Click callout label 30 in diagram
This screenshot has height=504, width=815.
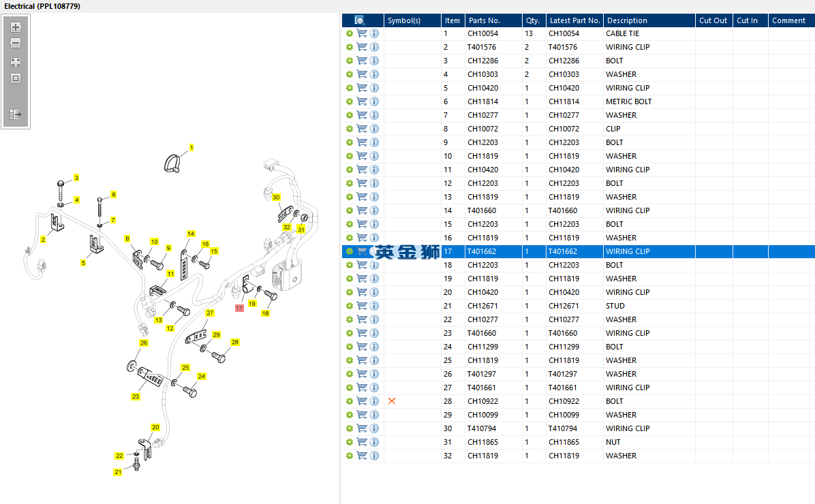point(276,197)
